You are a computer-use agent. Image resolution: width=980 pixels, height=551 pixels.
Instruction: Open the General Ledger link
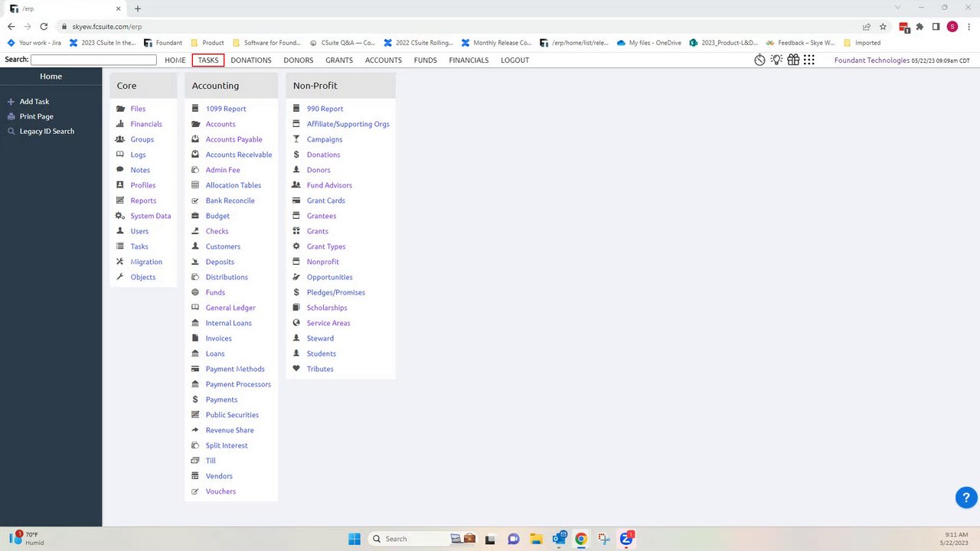point(230,308)
